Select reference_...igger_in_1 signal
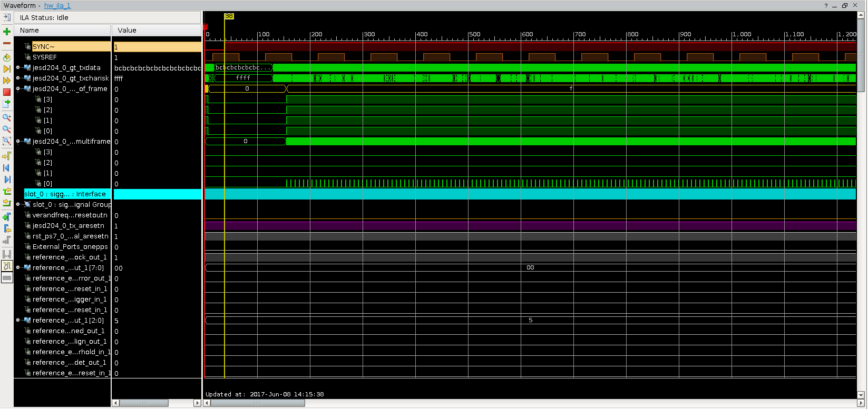The image size is (868, 409). (70, 299)
